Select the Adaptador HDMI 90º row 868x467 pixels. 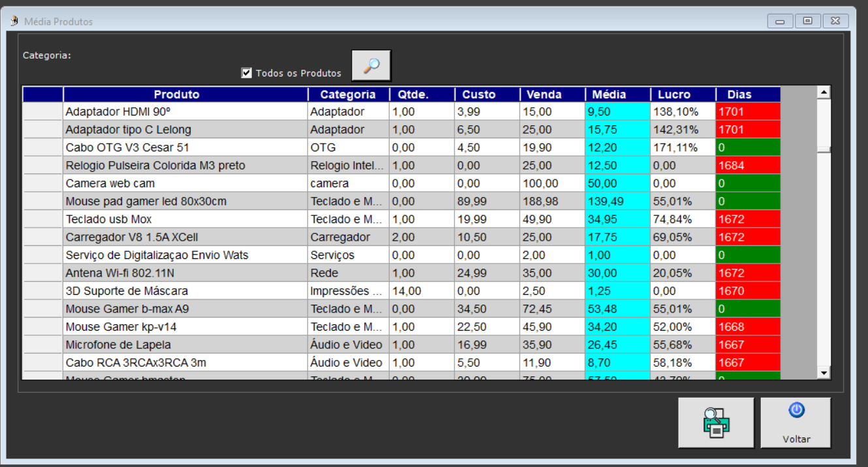(x=117, y=112)
